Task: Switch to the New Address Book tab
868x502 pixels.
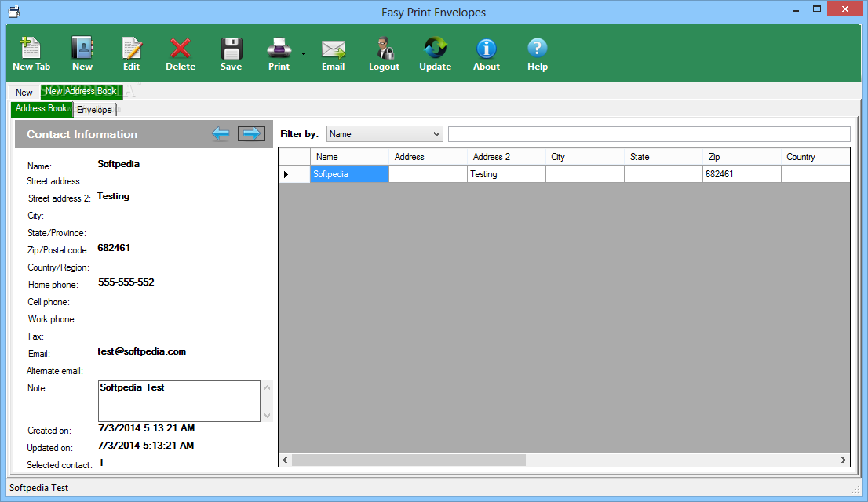Action: (82, 91)
